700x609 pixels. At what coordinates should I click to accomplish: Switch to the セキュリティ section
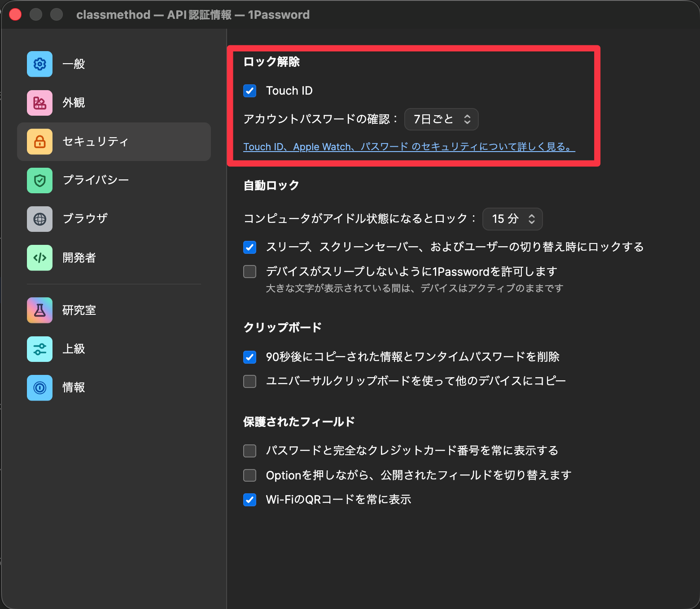pyautogui.click(x=95, y=141)
